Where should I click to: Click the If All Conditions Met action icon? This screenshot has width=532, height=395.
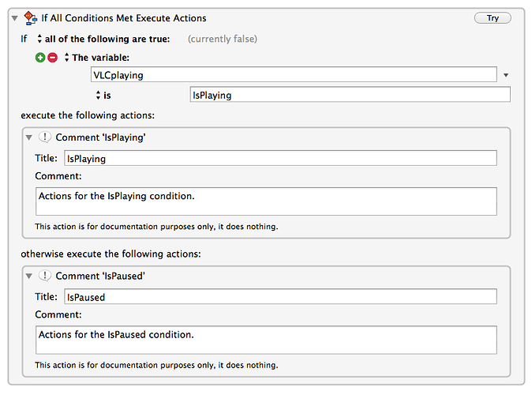pyautogui.click(x=31, y=18)
